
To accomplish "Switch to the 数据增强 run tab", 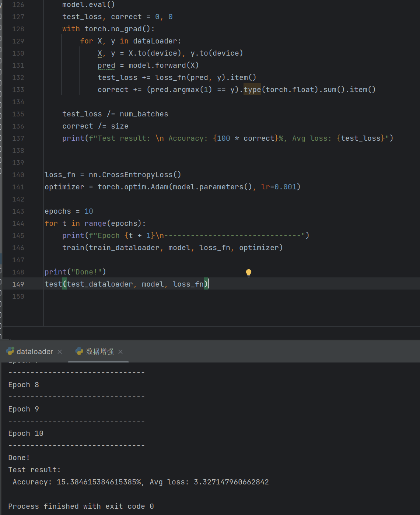I will point(100,351).
